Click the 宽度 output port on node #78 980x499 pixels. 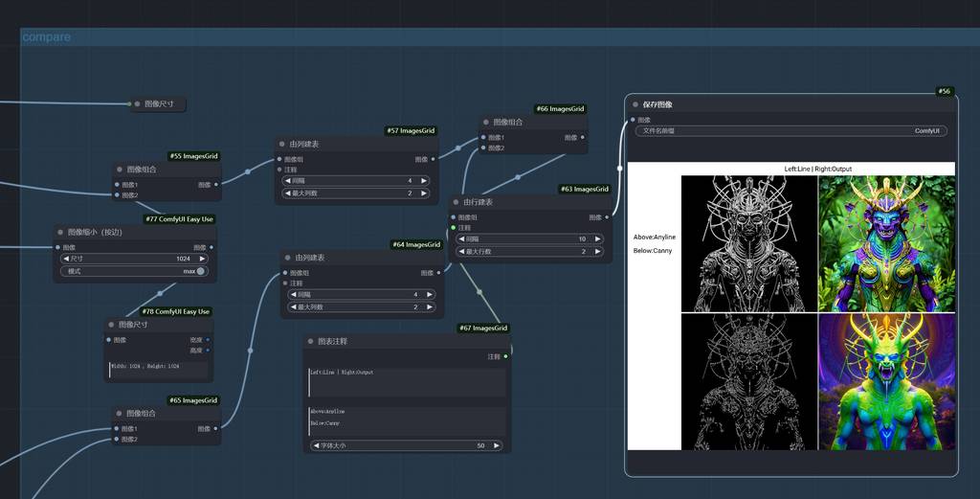208,339
